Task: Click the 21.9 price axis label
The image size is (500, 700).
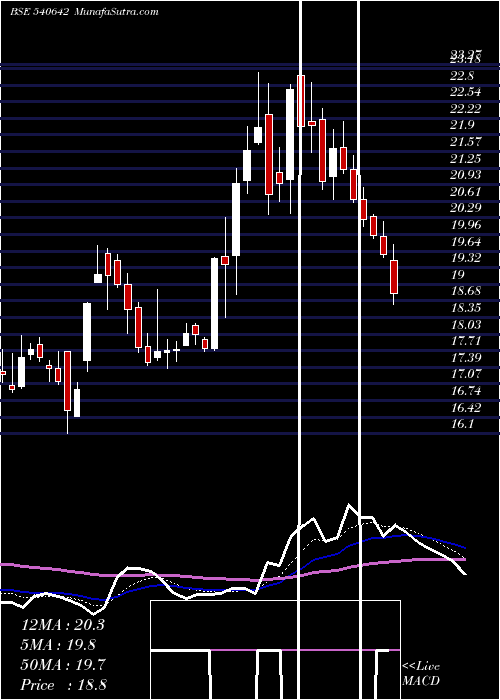Action: (x=462, y=125)
